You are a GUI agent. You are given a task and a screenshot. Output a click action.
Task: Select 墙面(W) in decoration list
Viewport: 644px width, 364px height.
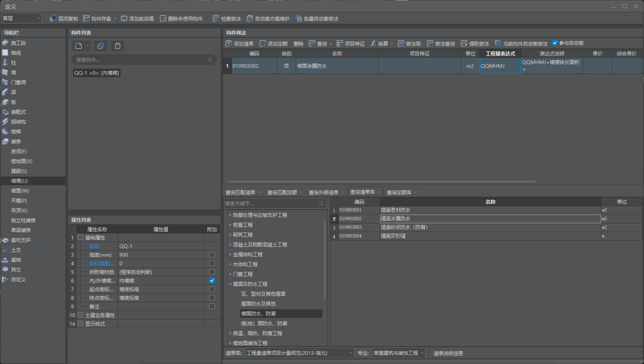(20, 190)
